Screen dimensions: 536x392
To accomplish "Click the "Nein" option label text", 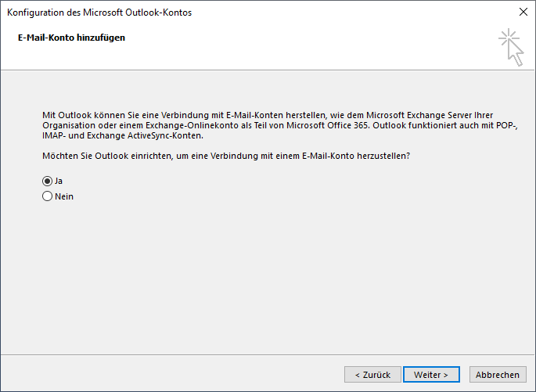I will (x=64, y=196).
